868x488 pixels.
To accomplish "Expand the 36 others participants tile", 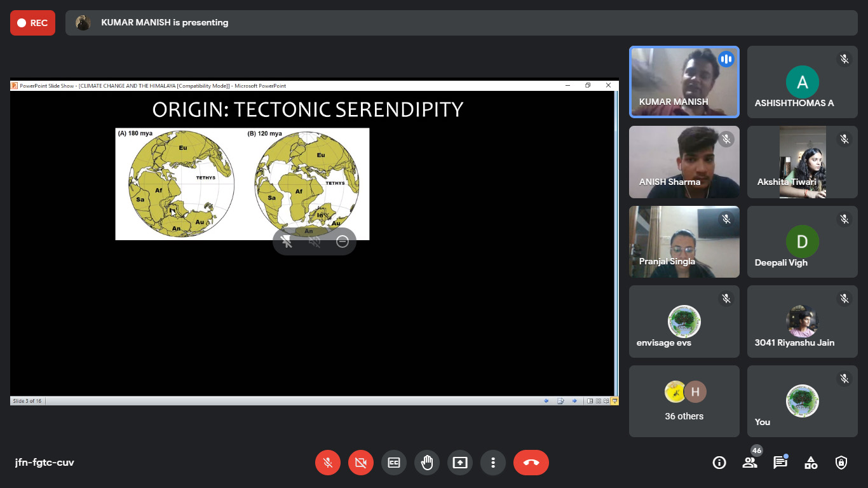I will click(x=684, y=401).
